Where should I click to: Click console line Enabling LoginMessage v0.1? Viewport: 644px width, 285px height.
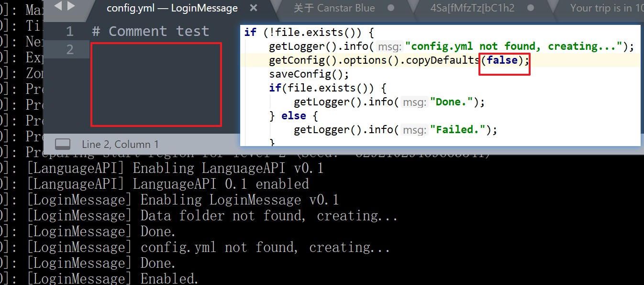pyautogui.click(x=183, y=200)
